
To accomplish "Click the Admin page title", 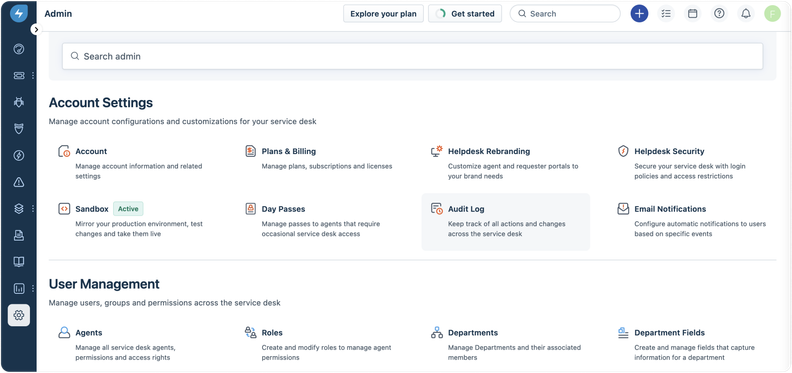I will click(x=58, y=14).
